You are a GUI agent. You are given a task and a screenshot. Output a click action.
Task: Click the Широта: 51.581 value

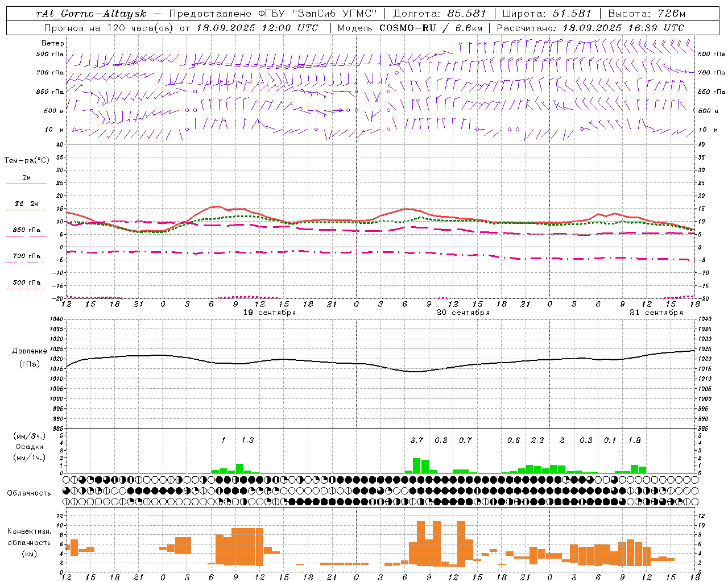point(547,14)
